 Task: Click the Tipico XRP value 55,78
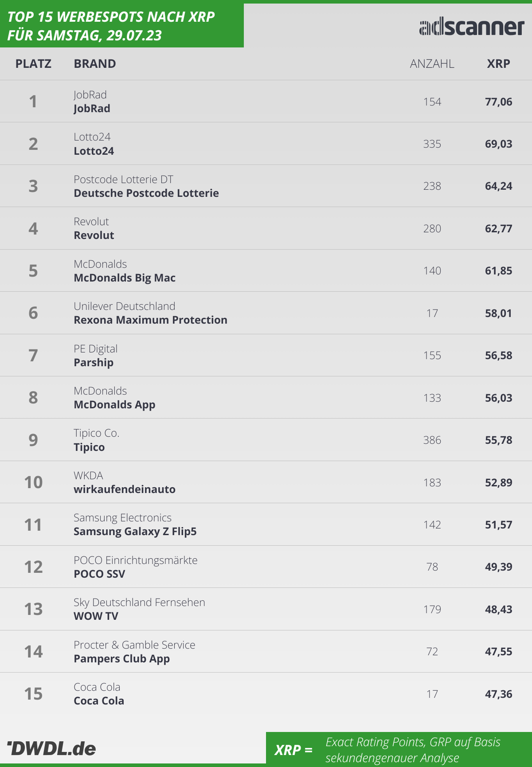tap(498, 440)
